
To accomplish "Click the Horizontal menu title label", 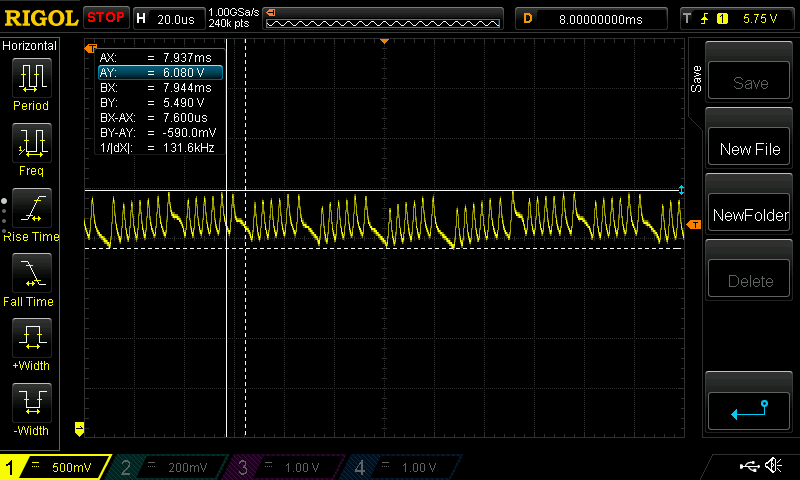I will (x=30, y=46).
